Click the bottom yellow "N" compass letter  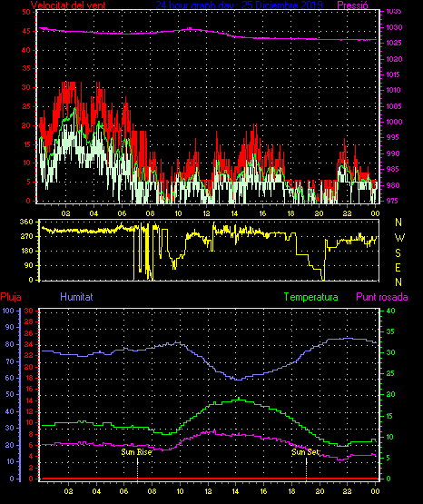[398, 282]
